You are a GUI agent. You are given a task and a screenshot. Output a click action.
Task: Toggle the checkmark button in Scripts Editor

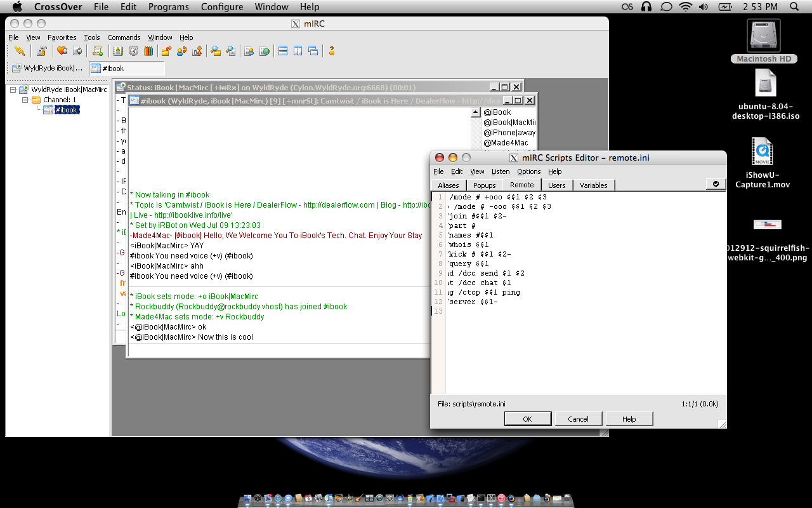tap(716, 184)
